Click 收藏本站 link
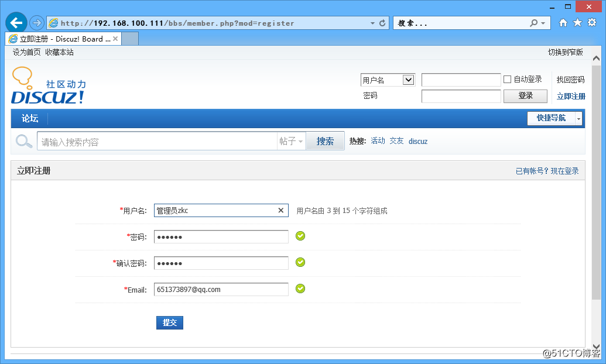606x364 pixels. click(59, 52)
